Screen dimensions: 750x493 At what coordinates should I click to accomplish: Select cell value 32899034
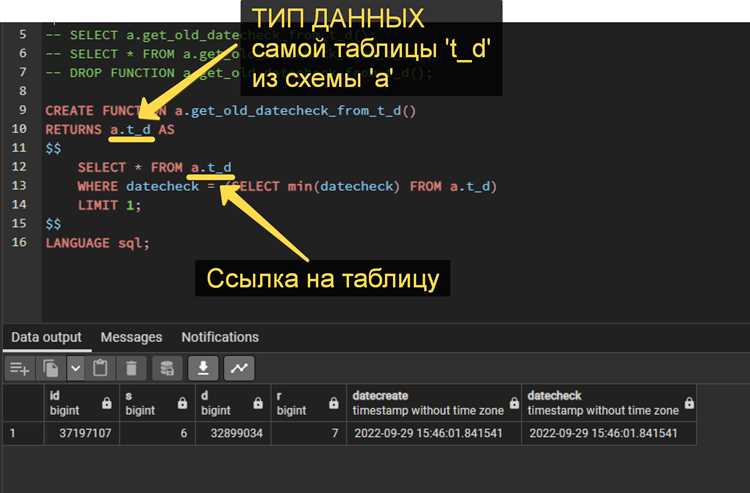tap(232, 433)
